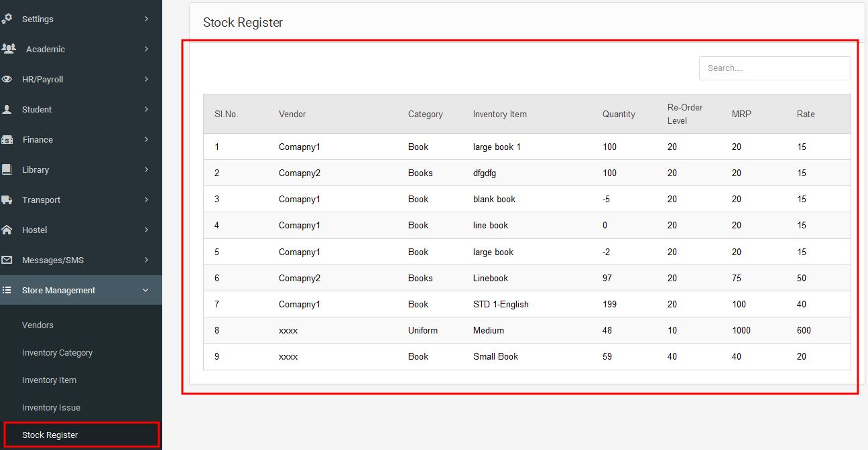Image resolution: width=868 pixels, height=450 pixels.
Task: Open the Vendors menu item
Action: pos(38,325)
